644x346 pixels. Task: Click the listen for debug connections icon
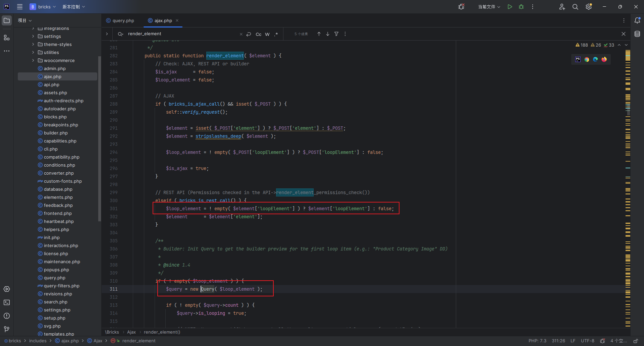click(462, 7)
